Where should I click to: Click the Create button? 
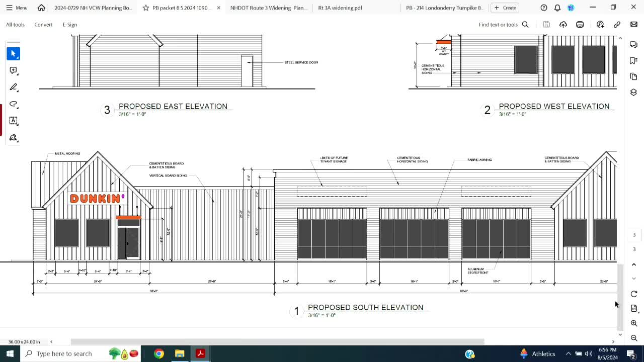pyautogui.click(x=505, y=8)
